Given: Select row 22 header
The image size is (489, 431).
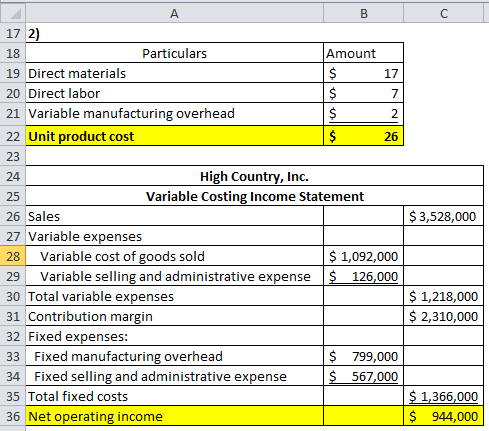Looking at the screenshot, I should pos(13,136).
